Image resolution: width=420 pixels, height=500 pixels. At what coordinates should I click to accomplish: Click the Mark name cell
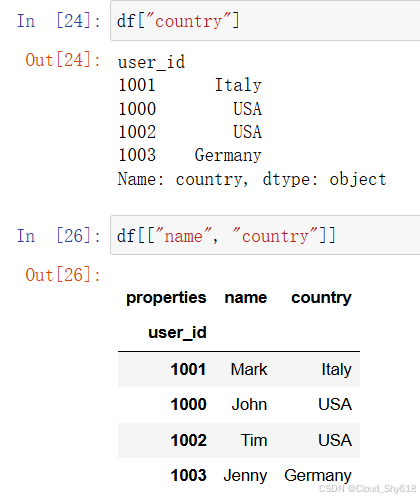(x=249, y=369)
